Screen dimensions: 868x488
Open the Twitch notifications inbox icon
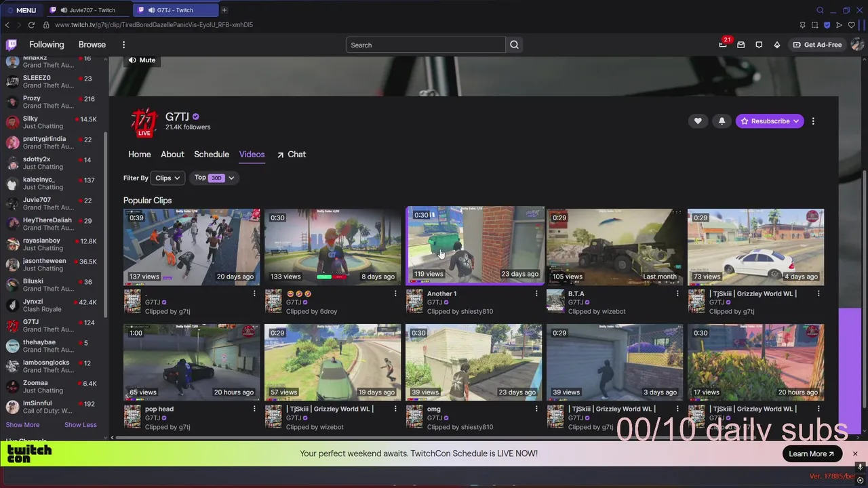coord(741,45)
